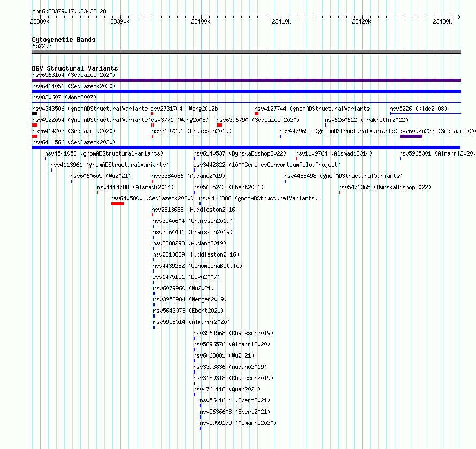Click the black nsv4343506 variant block

tap(35, 114)
